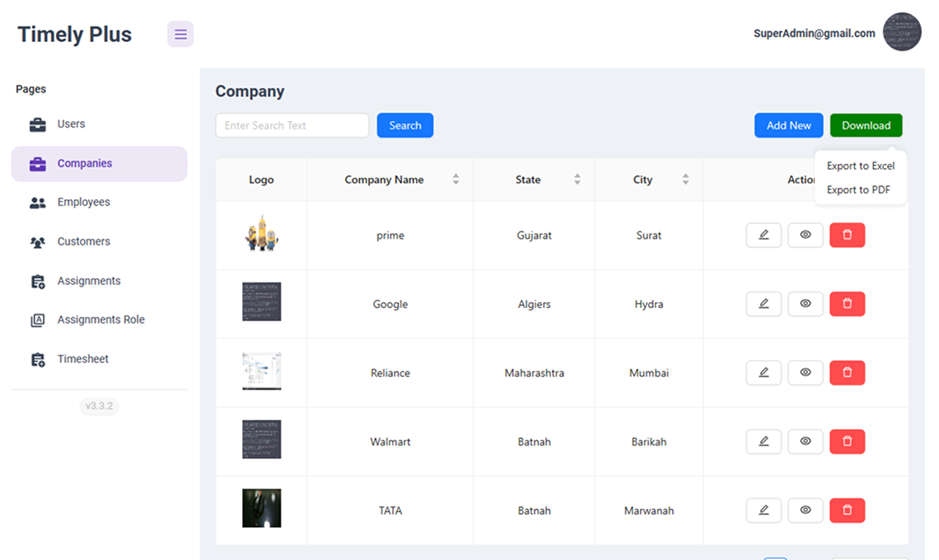The width and height of the screenshot is (939, 560).
Task: Sort the Company Name column
Action: coord(455,179)
